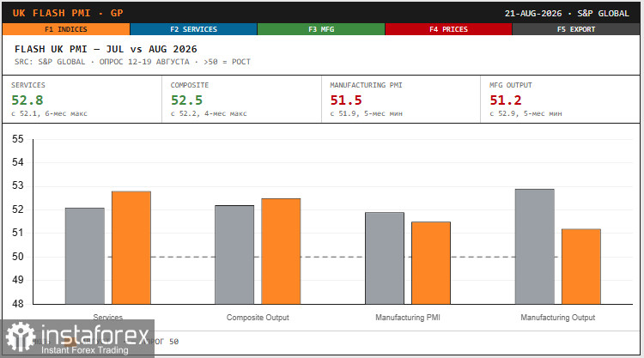Select the orange August Services bar
Image resolution: width=644 pixels, height=358 pixels.
(x=131, y=247)
